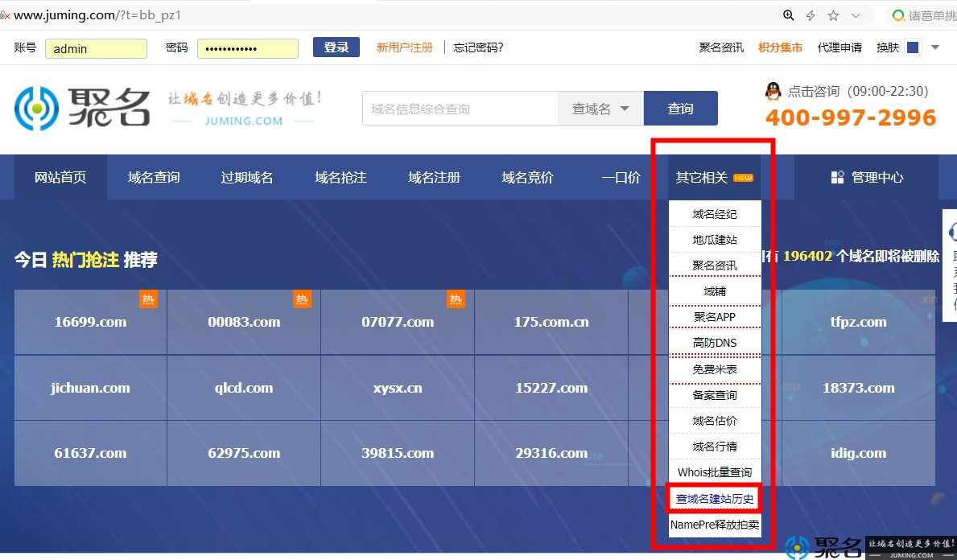Select 查域名建站历史 from the dropdown menu
Screen dimensions: 957x560
click(715, 499)
